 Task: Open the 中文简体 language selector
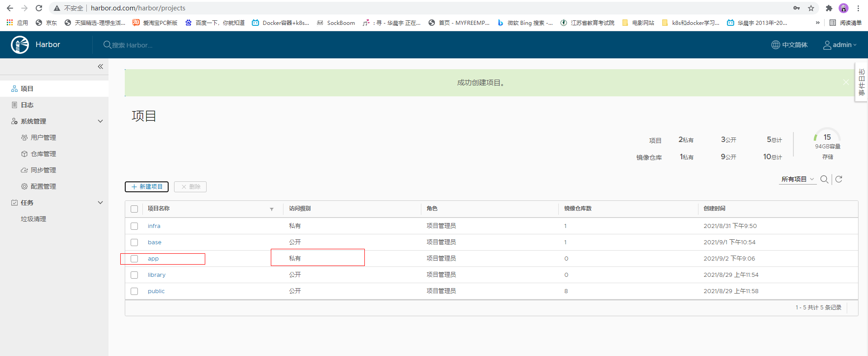[789, 45]
